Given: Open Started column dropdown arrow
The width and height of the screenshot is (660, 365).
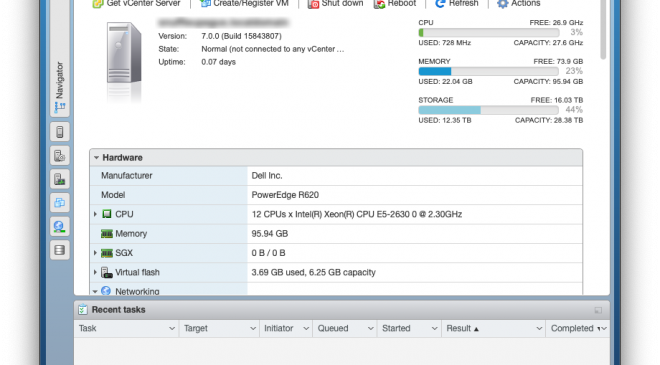Looking at the screenshot, I should (434, 328).
